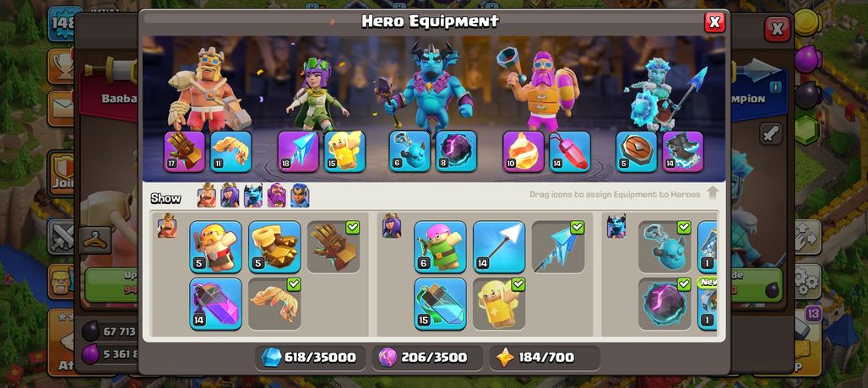Click the Shiny Ore 618/35000 counter
The height and width of the screenshot is (388, 868).
(310, 358)
